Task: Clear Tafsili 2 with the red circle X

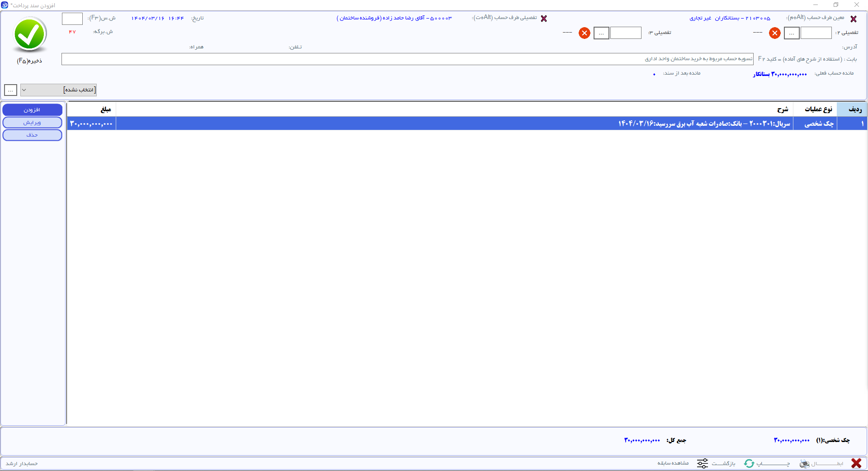Action: coord(775,33)
